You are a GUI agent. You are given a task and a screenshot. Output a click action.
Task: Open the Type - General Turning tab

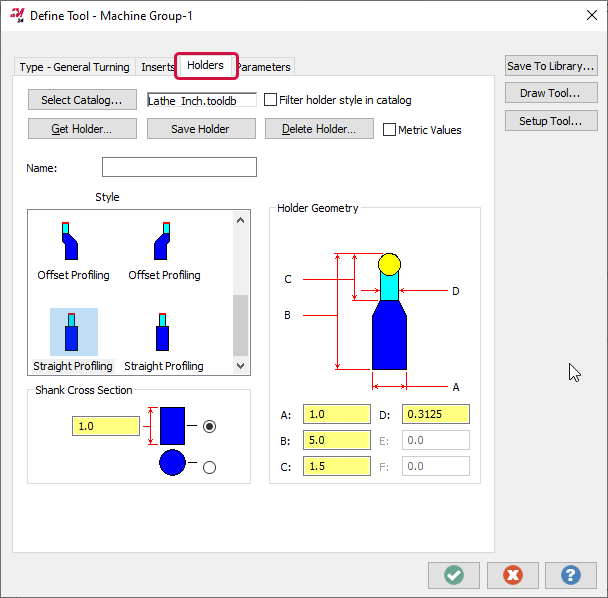tap(74, 67)
